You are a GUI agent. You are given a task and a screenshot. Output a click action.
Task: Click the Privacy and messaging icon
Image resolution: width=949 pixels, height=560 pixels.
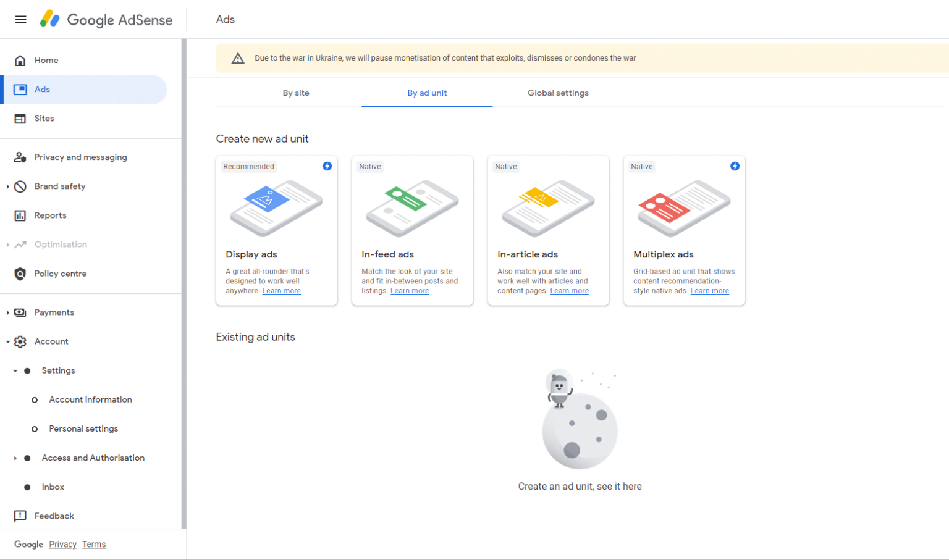click(x=20, y=157)
